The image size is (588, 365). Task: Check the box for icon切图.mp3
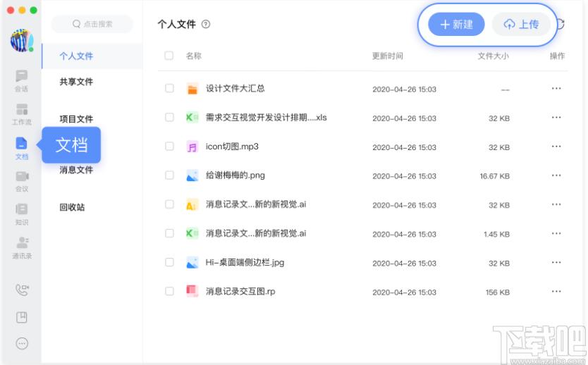point(169,146)
